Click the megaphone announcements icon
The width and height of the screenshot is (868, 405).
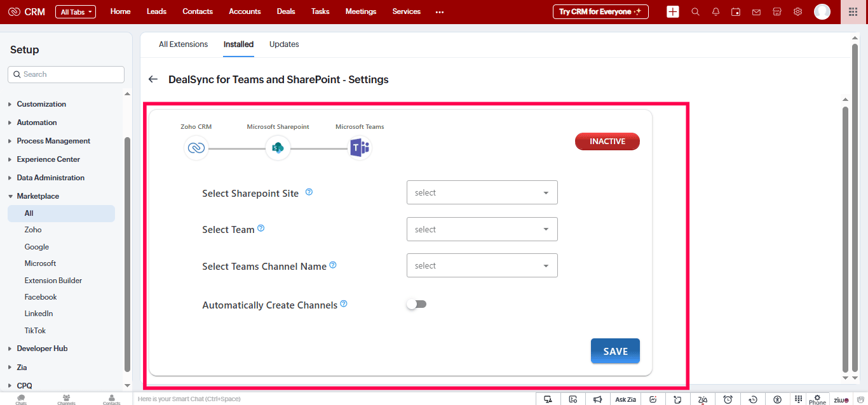point(597,399)
